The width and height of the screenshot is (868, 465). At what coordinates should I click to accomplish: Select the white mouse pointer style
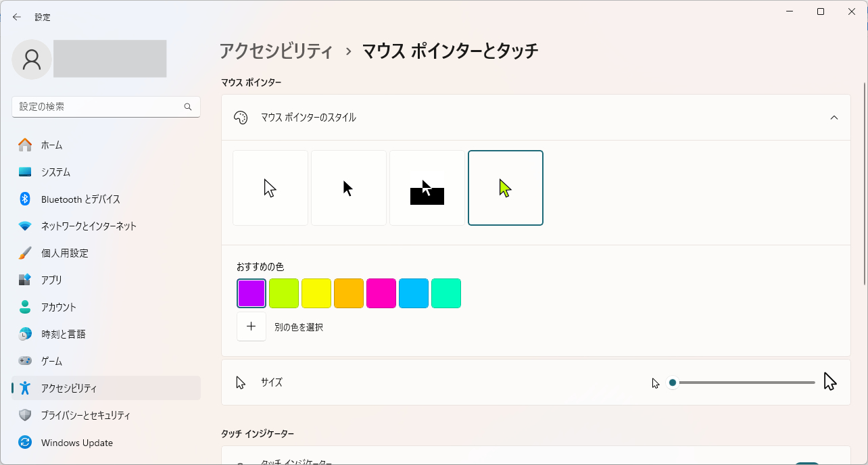click(270, 187)
